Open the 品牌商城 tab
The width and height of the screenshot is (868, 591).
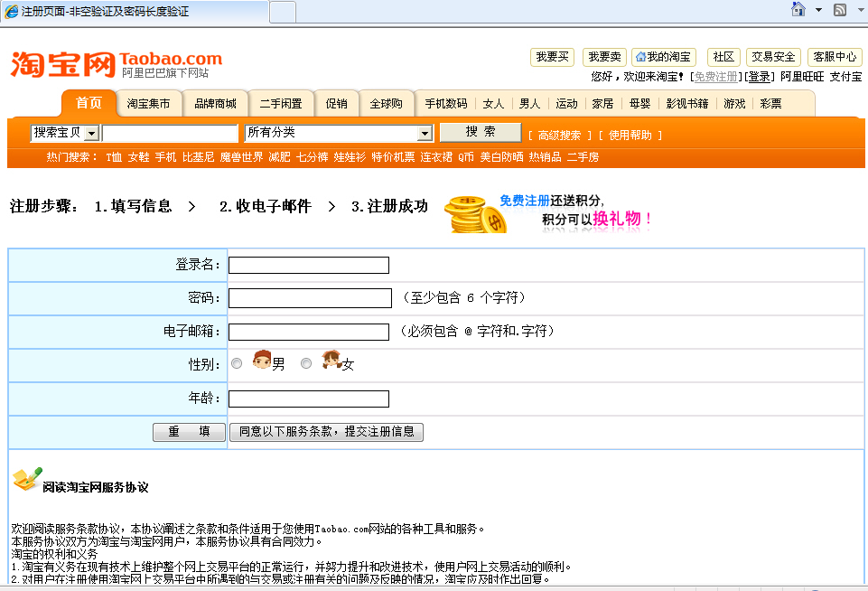coord(215,104)
